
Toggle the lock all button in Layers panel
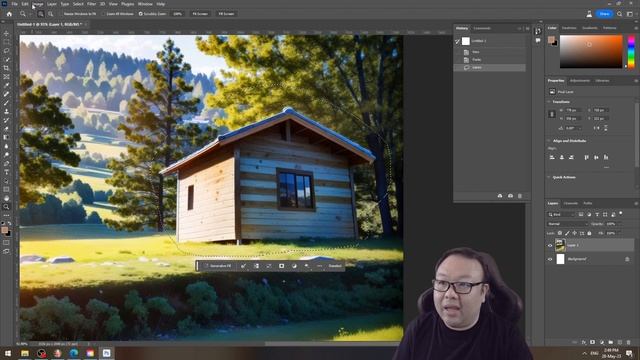click(589, 233)
